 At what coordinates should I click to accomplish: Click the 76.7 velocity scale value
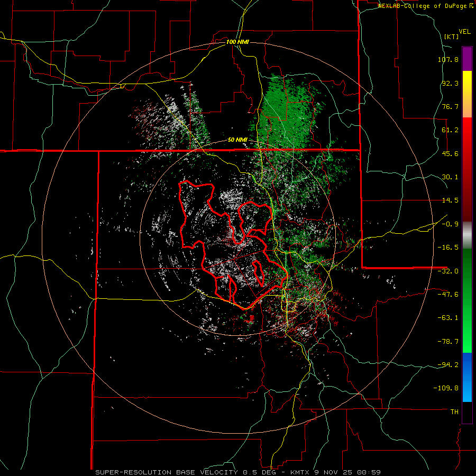[x=450, y=106]
